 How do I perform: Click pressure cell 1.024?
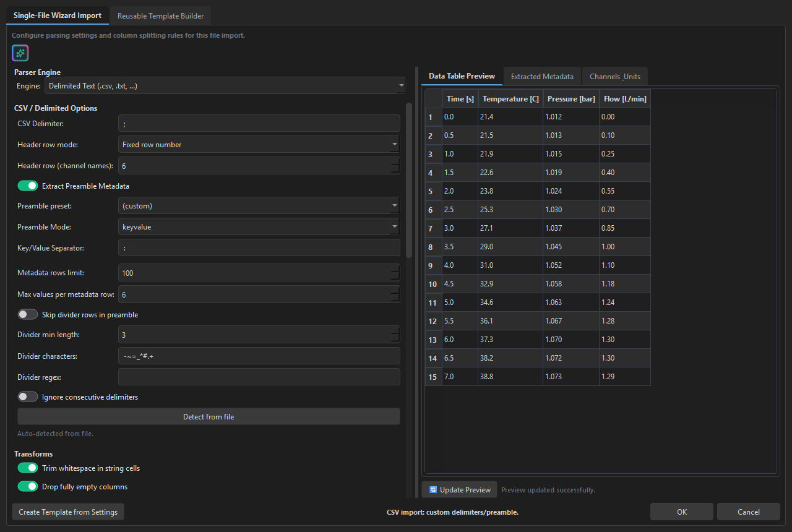[571, 191]
